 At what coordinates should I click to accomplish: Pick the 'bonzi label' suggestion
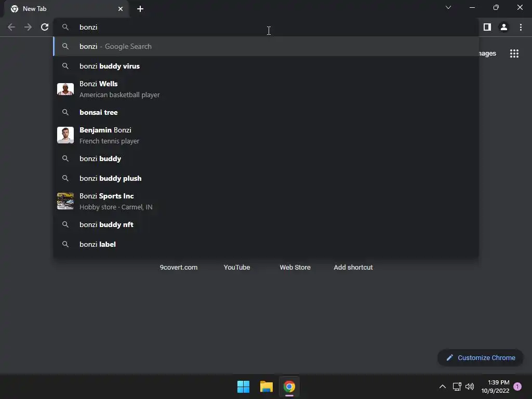click(266, 244)
